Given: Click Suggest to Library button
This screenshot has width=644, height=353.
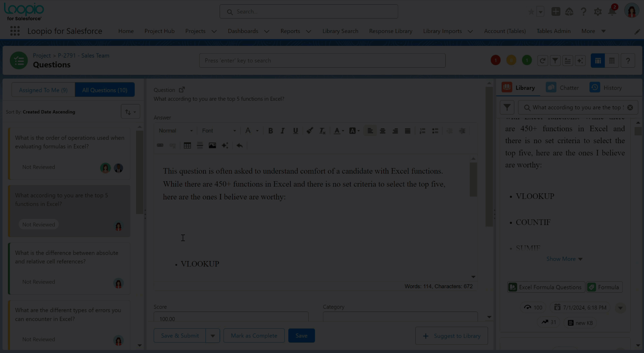Looking at the screenshot, I should pos(451,336).
